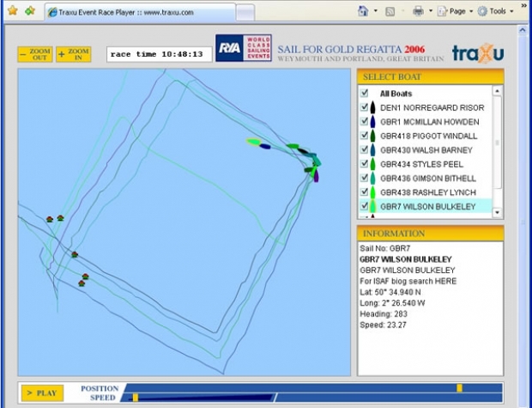Screen dimensions: 532x408
Task: Toggle GBR1 McMillan Howden checkbox
Action: pos(365,122)
